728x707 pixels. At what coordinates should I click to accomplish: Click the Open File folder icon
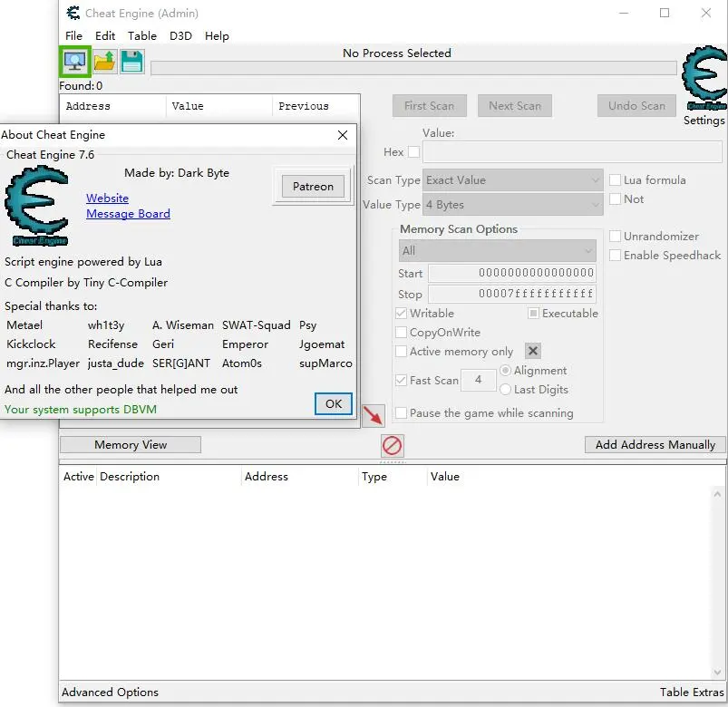[x=104, y=62]
